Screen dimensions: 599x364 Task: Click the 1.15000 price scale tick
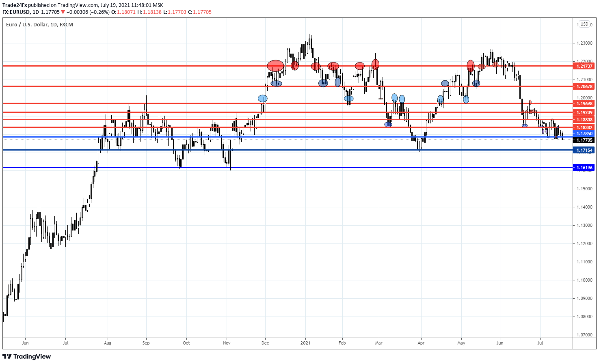pos(584,189)
